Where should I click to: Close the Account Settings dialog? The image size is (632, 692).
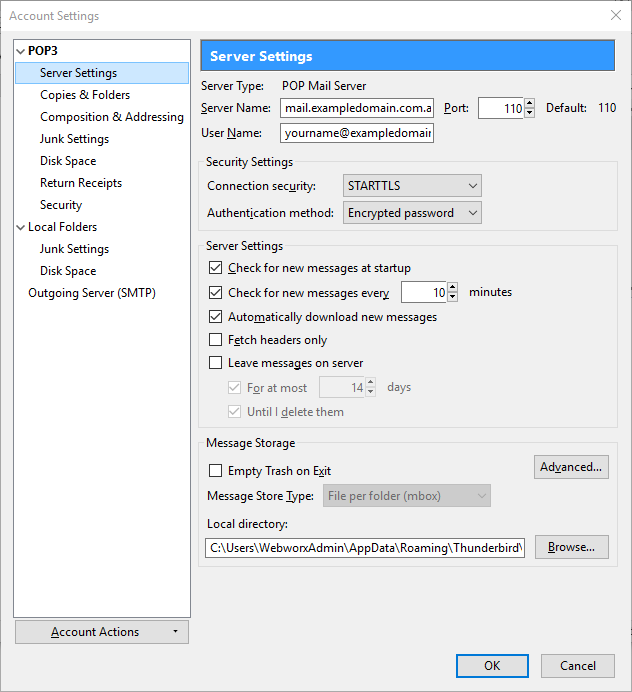point(614,15)
